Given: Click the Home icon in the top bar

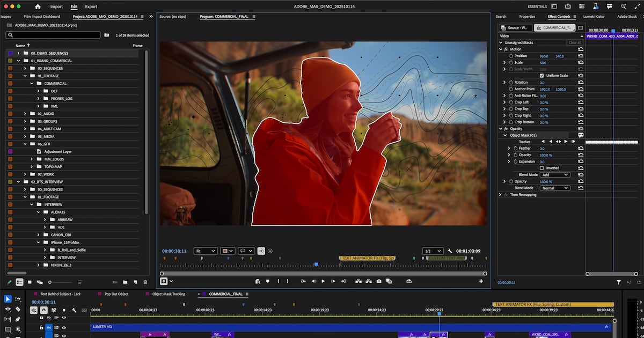Looking at the screenshot, I should pos(38,6).
